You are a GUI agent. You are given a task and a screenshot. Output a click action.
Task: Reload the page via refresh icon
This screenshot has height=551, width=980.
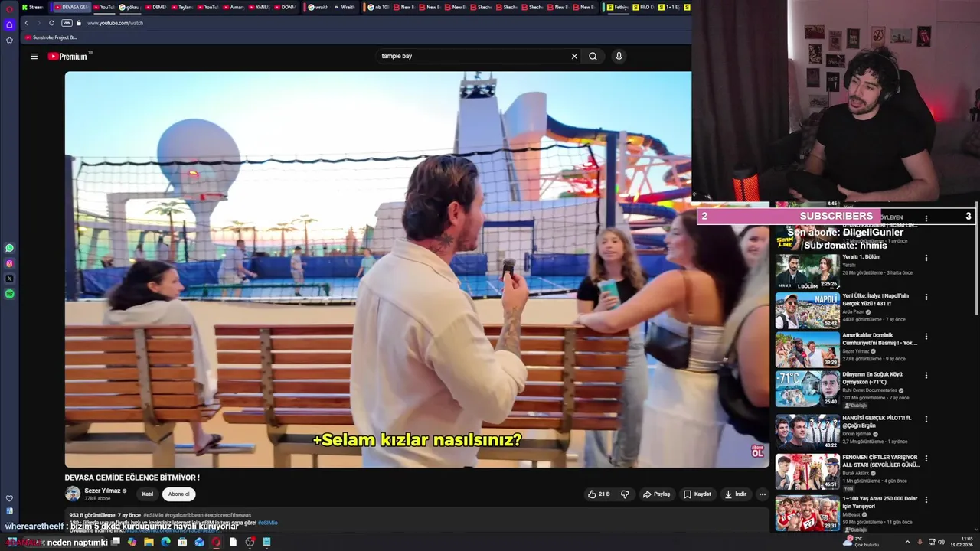click(51, 23)
